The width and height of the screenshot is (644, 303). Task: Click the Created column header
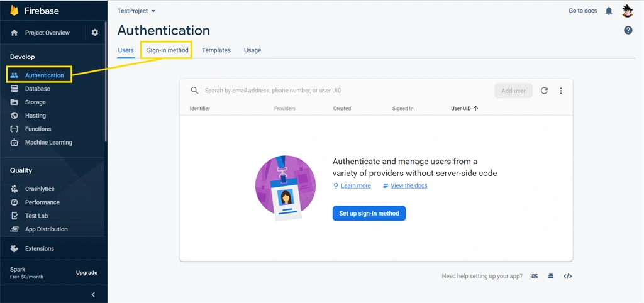(x=342, y=108)
